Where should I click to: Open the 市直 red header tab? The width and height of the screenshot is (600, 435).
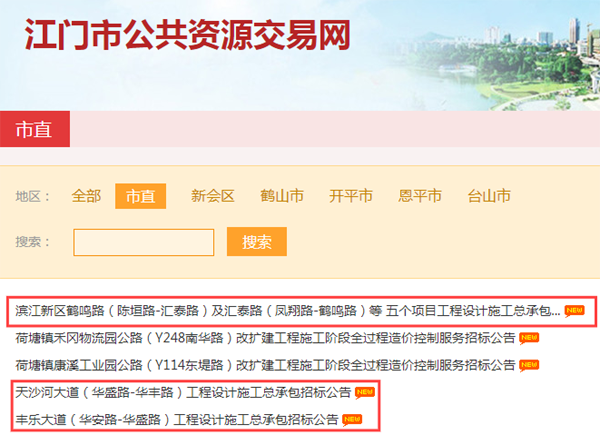(35, 129)
